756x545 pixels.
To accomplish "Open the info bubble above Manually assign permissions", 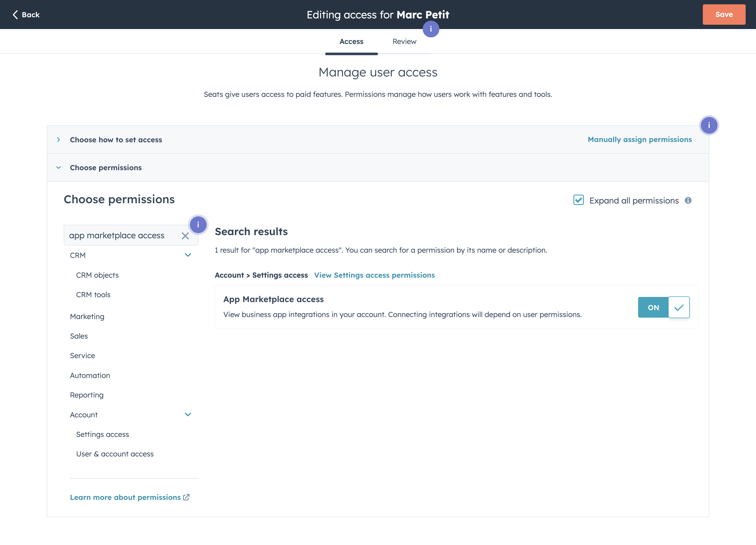I will pyautogui.click(x=709, y=125).
